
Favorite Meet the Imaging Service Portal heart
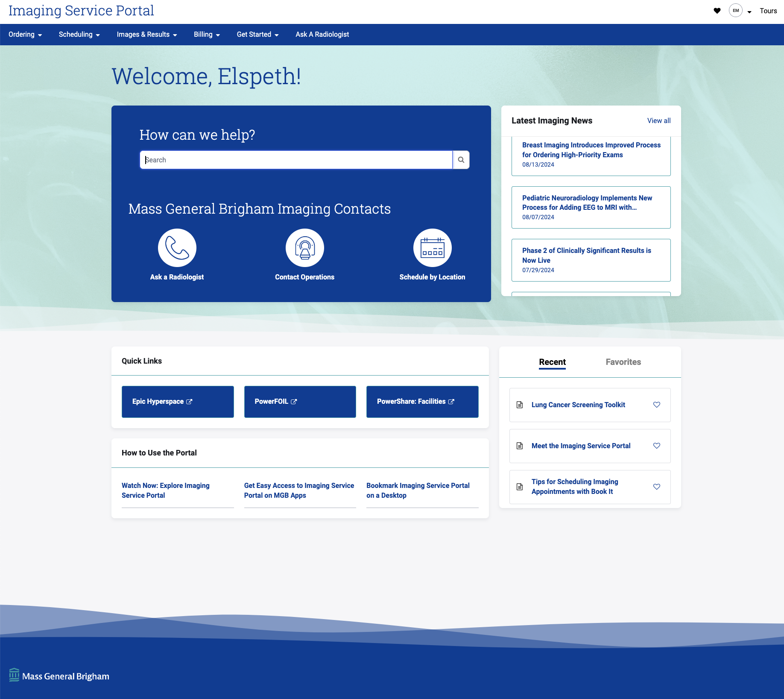657,446
